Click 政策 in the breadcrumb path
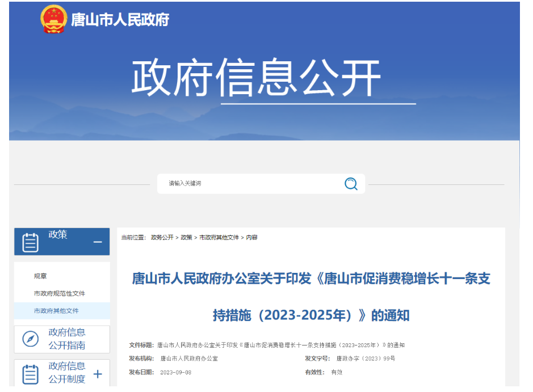Screen dimensions: 533x392 click(186, 237)
